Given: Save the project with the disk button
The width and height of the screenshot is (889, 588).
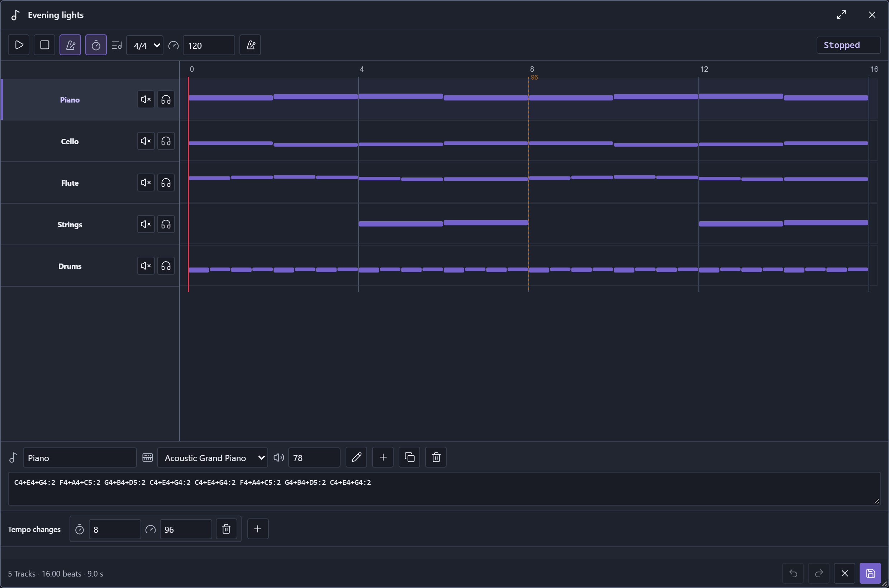Looking at the screenshot, I should (x=870, y=573).
